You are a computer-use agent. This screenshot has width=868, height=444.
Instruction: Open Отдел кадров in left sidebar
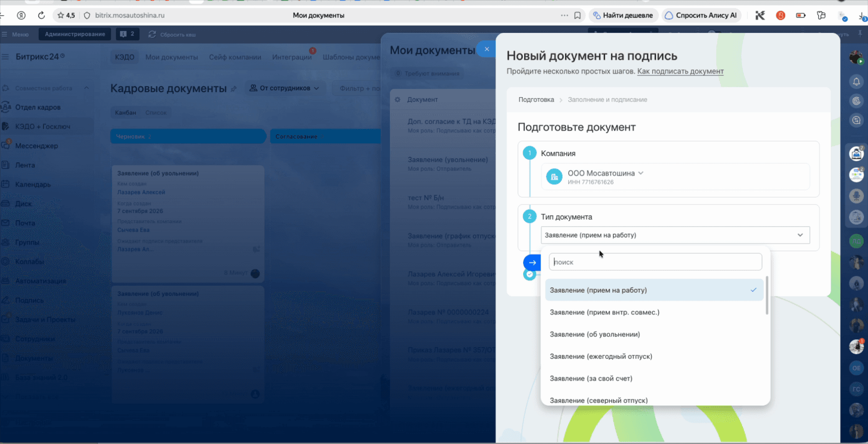pyautogui.click(x=38, y=107)
